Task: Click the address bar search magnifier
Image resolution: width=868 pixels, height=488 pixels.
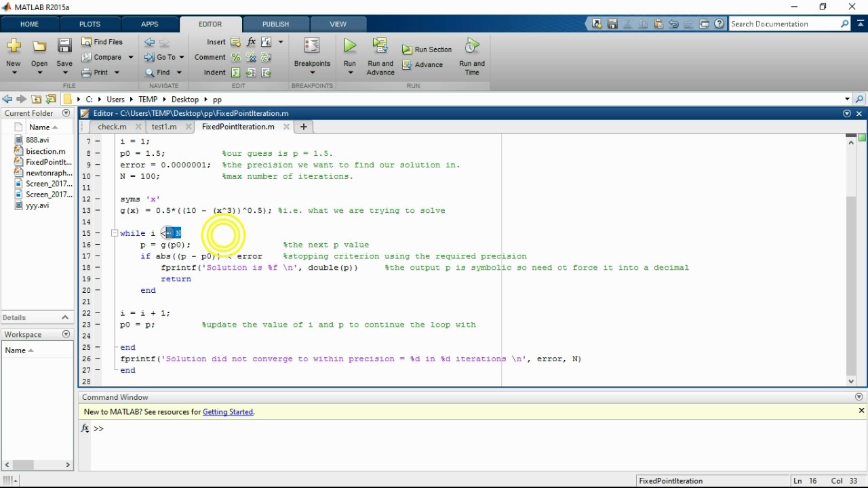Action: pos(860,99)
